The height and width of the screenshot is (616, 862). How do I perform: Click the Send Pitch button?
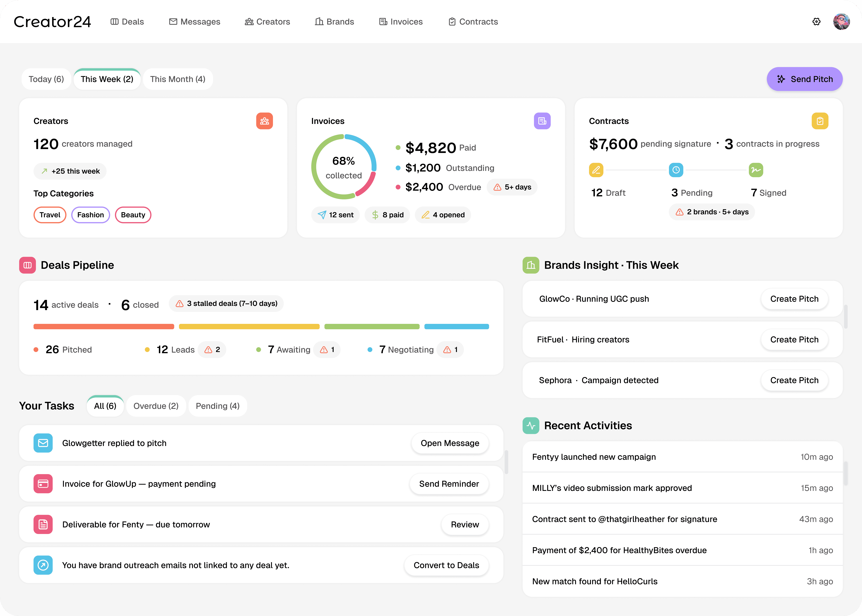[804, 79]
